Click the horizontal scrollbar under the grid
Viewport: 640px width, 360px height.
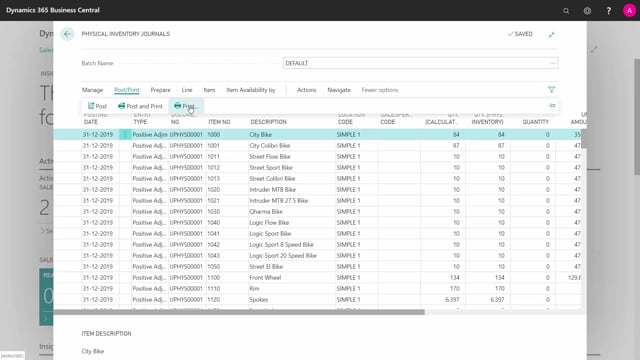[x=239, y=312]
